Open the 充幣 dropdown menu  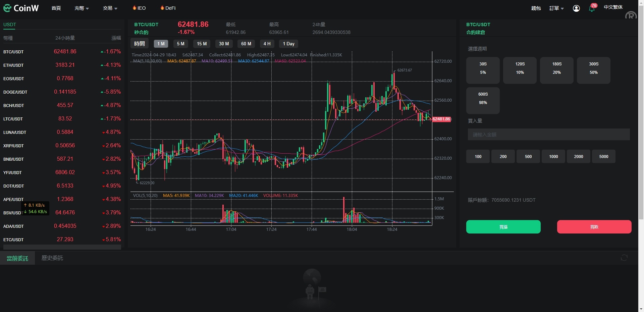click(x=81, y=8)
